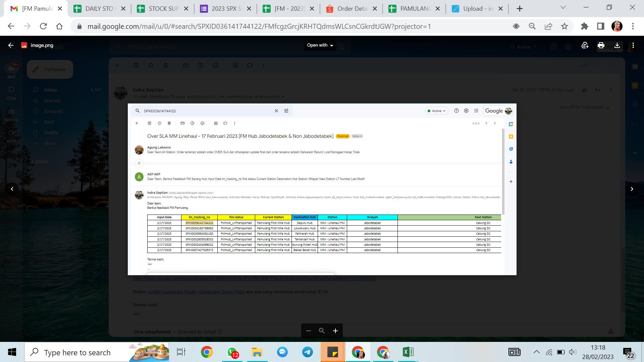Open Chrome tab search chevron
644x362 pixels.
click(563, 7)
